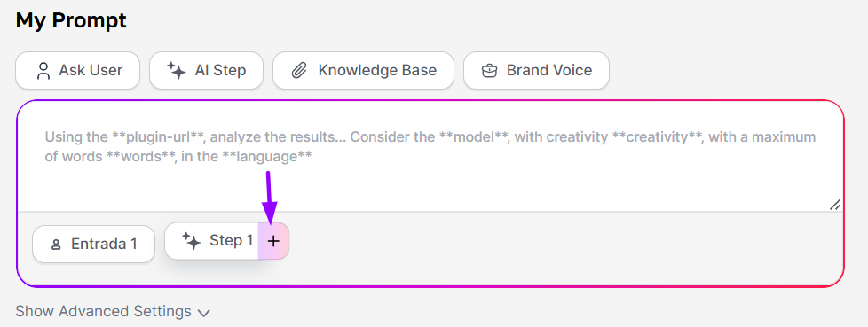Viewport: 868px width, 327px height.
Task: Click the briefcase icon on Brand Voice
Action: (x=489, y=71)
